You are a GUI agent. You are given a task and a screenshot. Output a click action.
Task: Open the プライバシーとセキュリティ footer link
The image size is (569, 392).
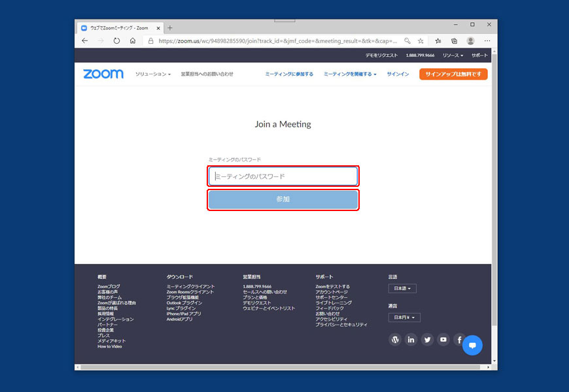tap(341, 325)
